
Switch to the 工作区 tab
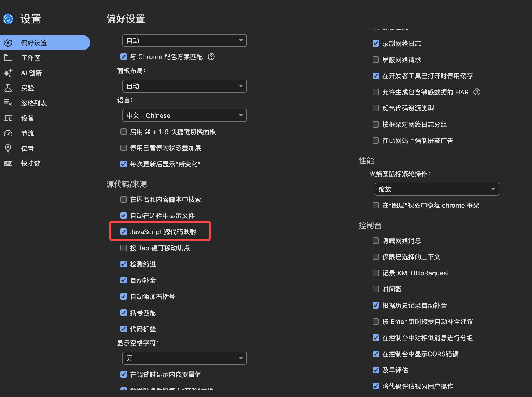[45, 58]
